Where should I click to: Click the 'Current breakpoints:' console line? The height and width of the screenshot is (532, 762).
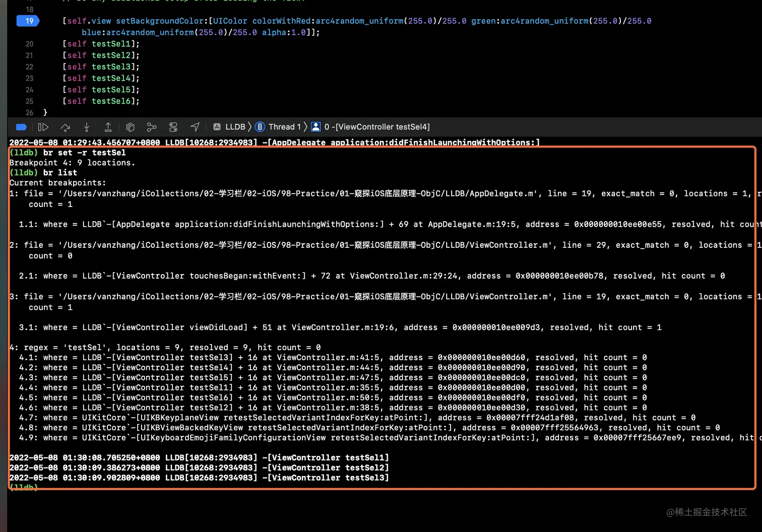pos(57,183)
